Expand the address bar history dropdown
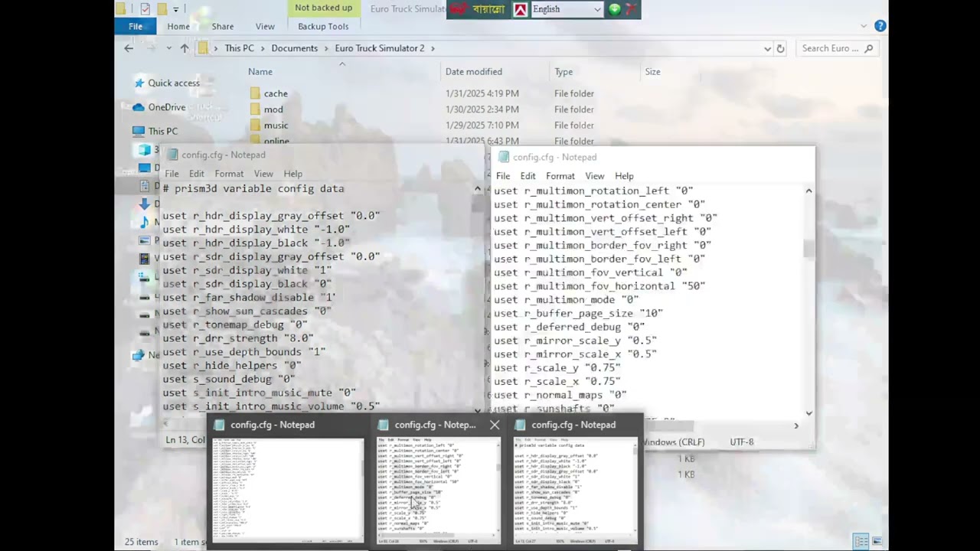980x551 pixels. tap(767, 48)
